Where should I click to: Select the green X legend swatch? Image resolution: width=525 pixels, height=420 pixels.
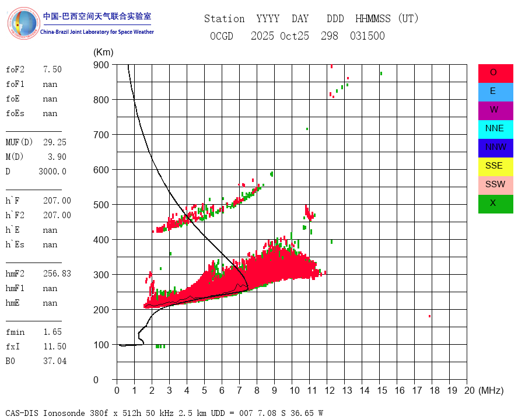495,204
